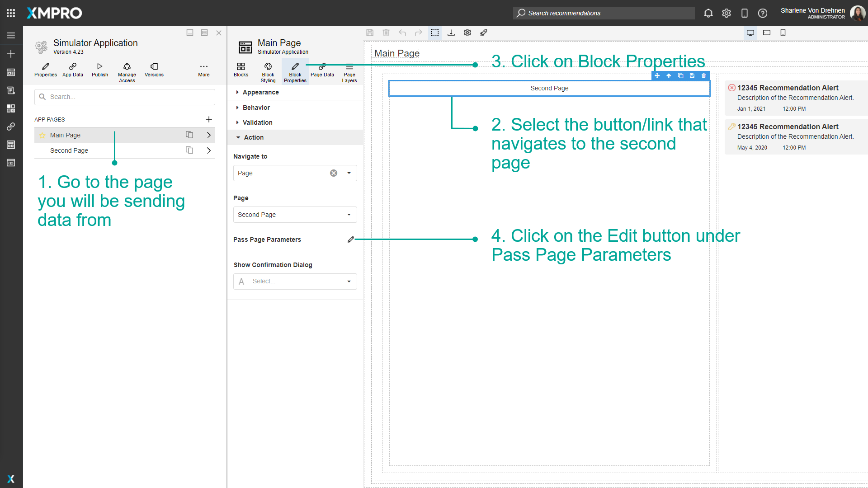Switch to tablet preview mode
Viewport: 868px width, 488px height.
(767, 33)
